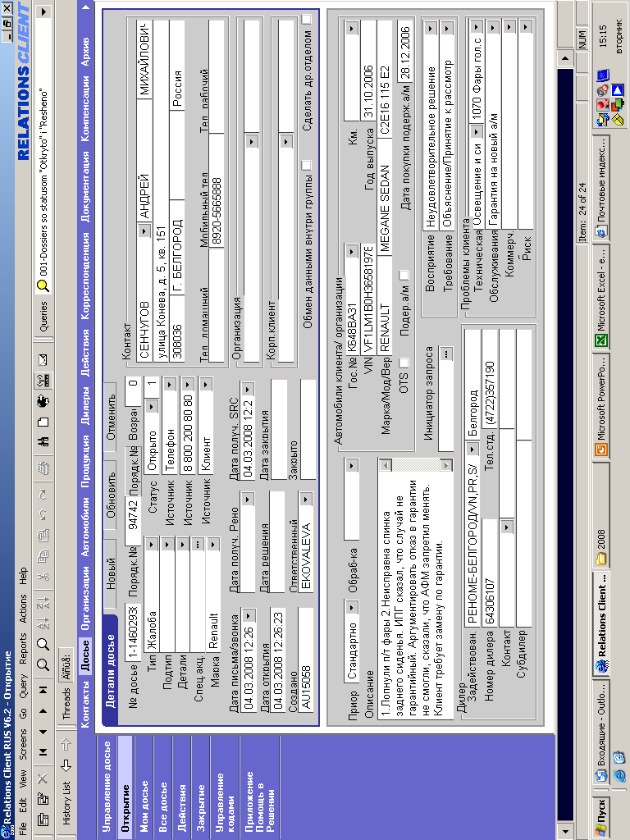Open the Требование dropdown arrow
Viewport: 630px width, 840px height.
click(448, 29)
